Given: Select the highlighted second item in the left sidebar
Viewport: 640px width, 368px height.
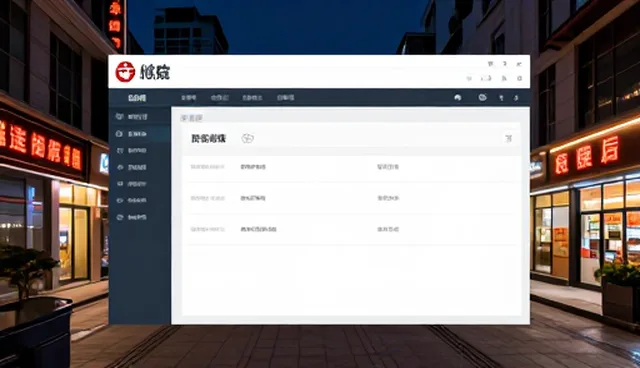Looking at the screenshot, I should (140, 134).
